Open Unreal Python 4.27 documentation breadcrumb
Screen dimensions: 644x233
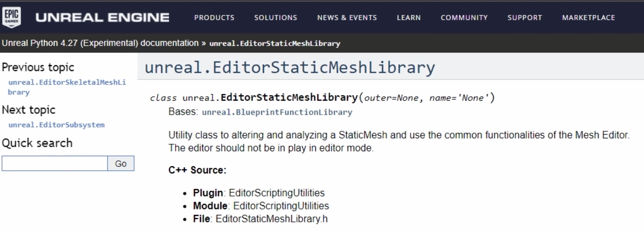pos(100,43)
